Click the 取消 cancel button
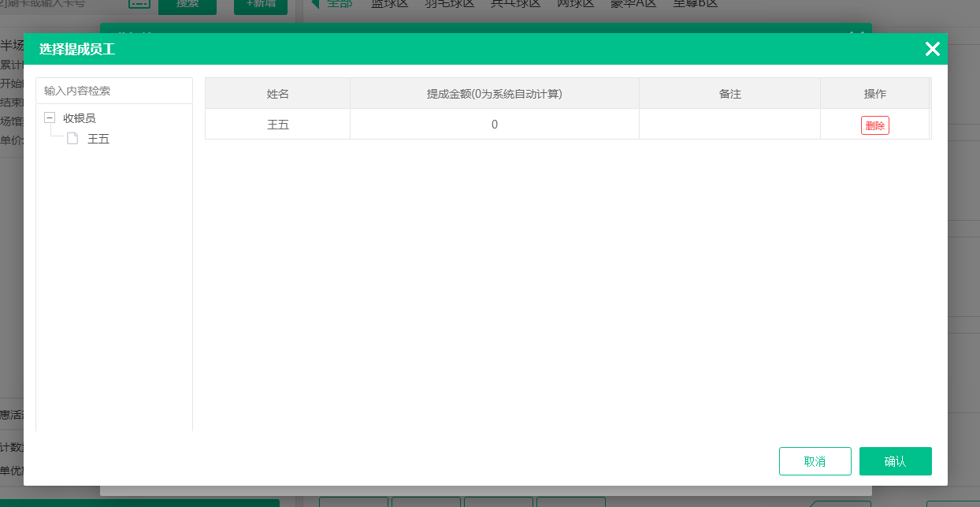The height and width of the screenshot is (507, 980). pos(815,460)
